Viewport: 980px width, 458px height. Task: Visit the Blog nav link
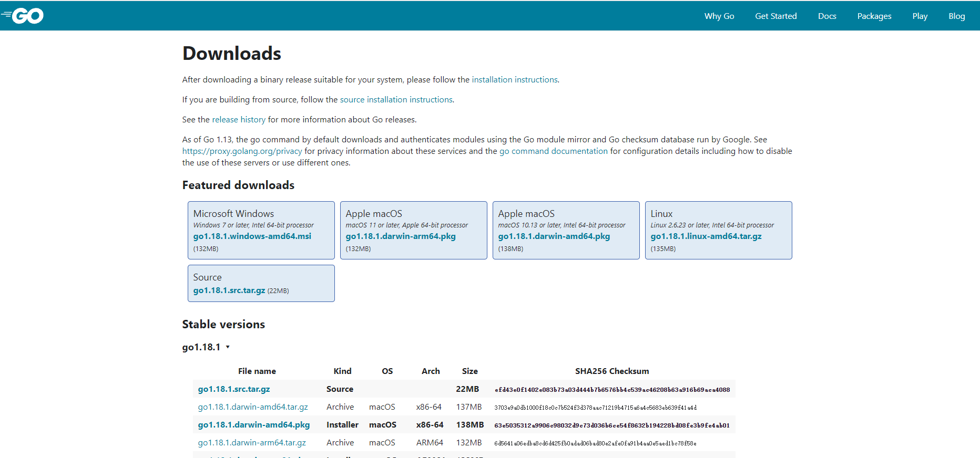957,16
